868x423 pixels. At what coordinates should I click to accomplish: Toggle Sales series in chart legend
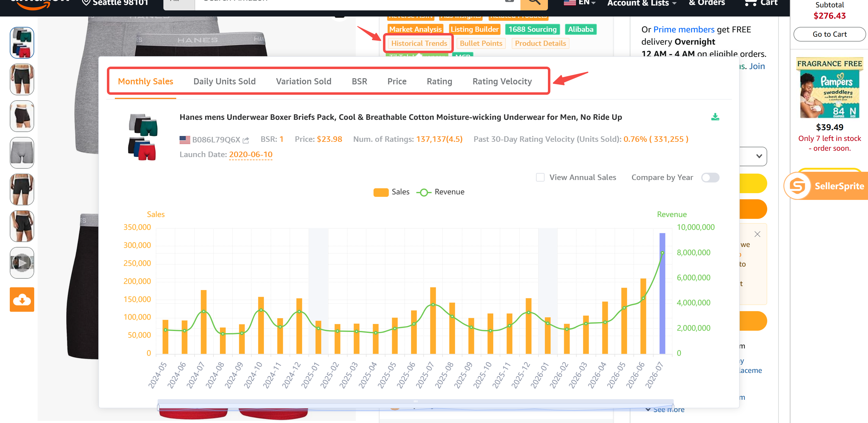coord(392,192)
